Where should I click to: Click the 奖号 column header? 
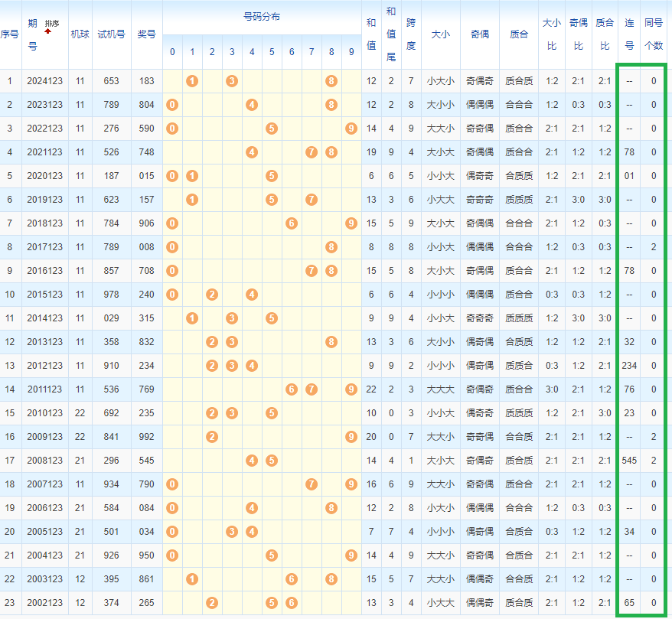click(x=146, y=34)
